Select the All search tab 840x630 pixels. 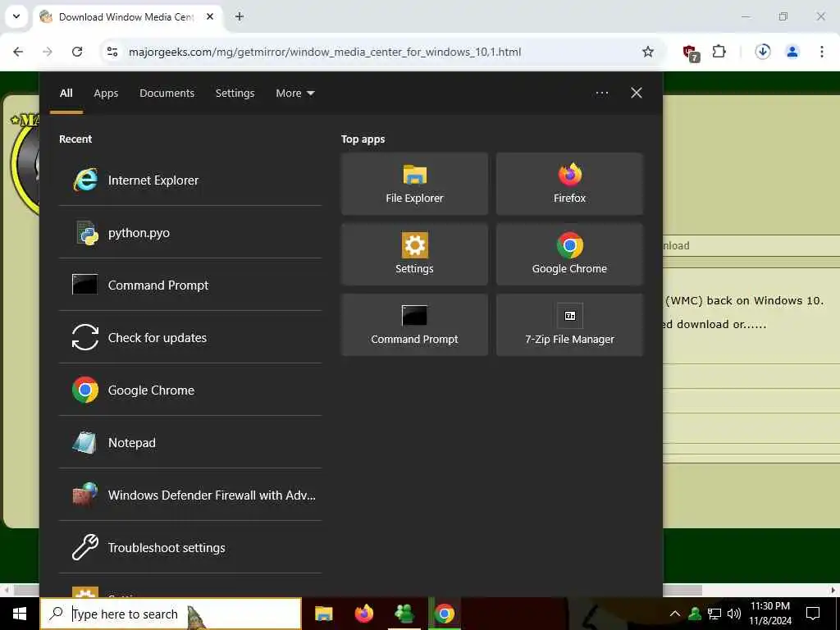point(66,94)
